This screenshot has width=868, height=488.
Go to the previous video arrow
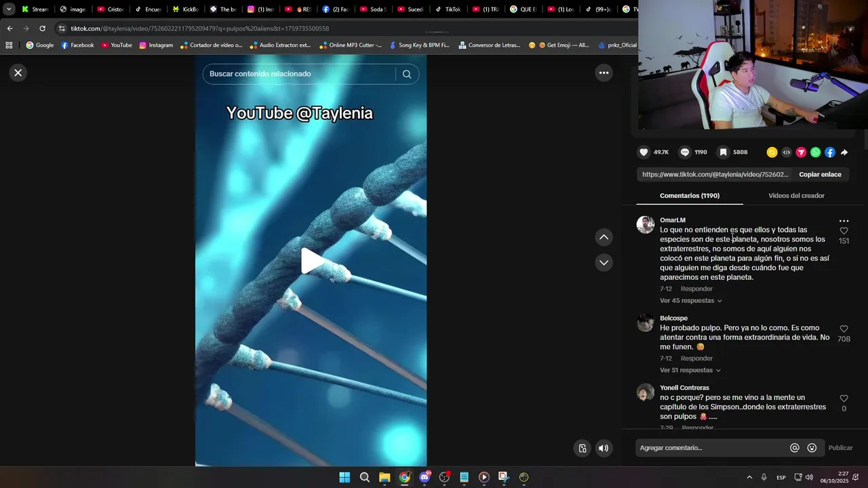click(604, 237)
